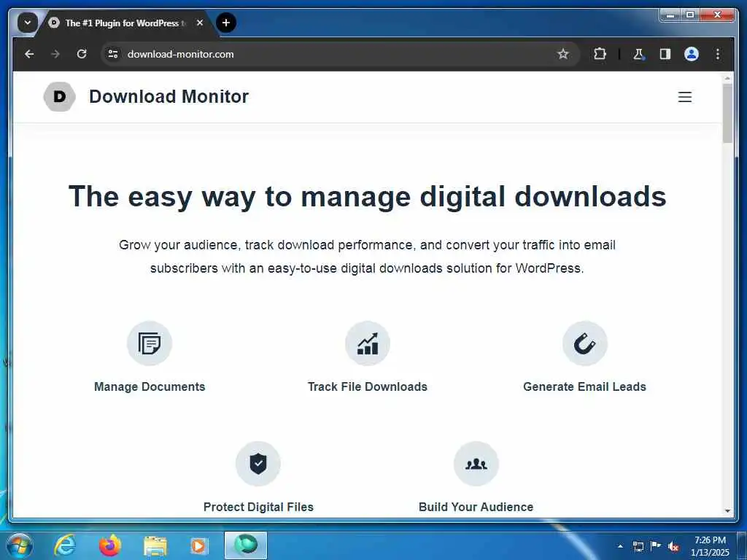747x560 pixels.
Task: Click the Manage Documents icon
Action: (150, 343)
